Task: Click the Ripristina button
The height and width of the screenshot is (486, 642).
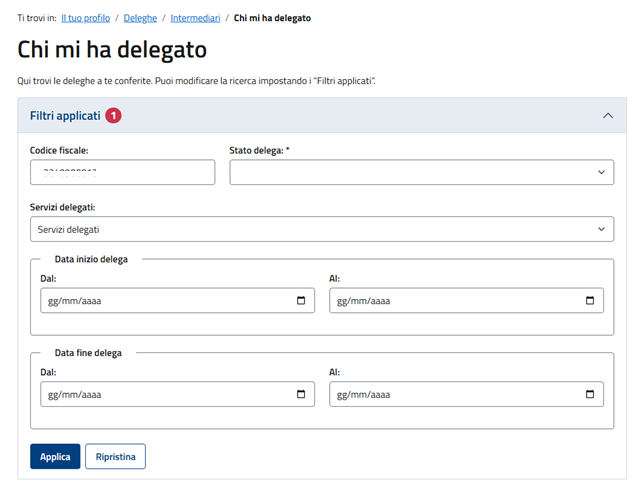Action: (x=115, y=457)
